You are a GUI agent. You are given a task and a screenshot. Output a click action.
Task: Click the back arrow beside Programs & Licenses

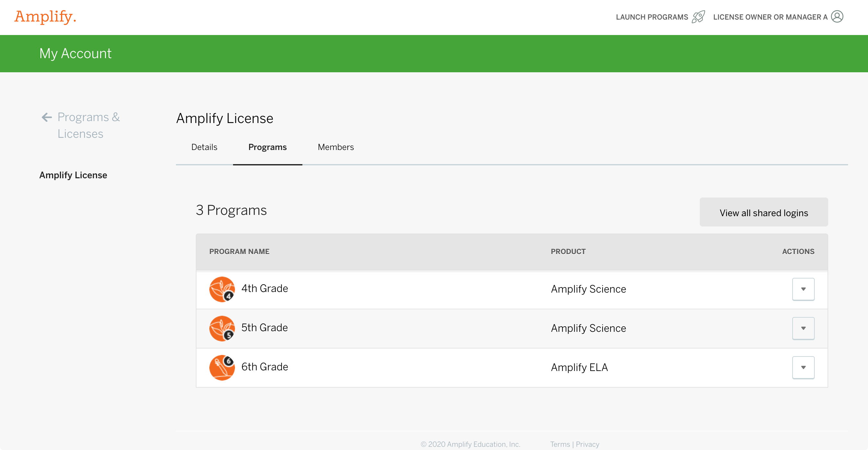(x=47, y=117)
